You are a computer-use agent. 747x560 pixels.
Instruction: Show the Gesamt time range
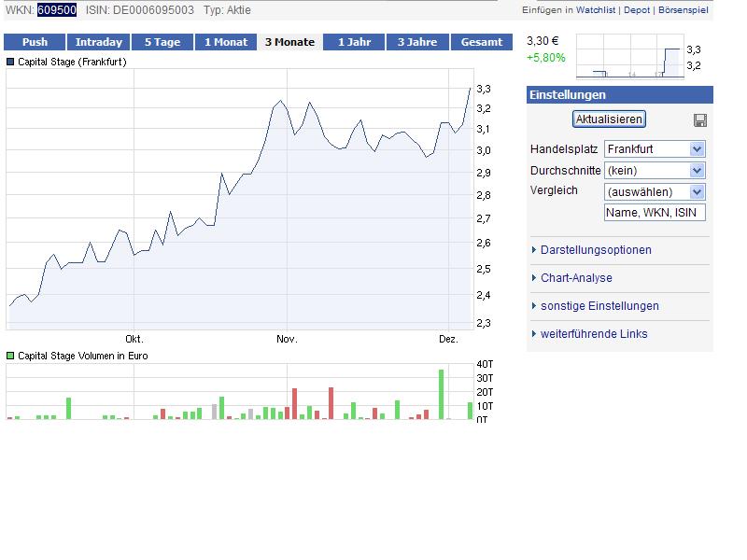(x=482, y=42)
